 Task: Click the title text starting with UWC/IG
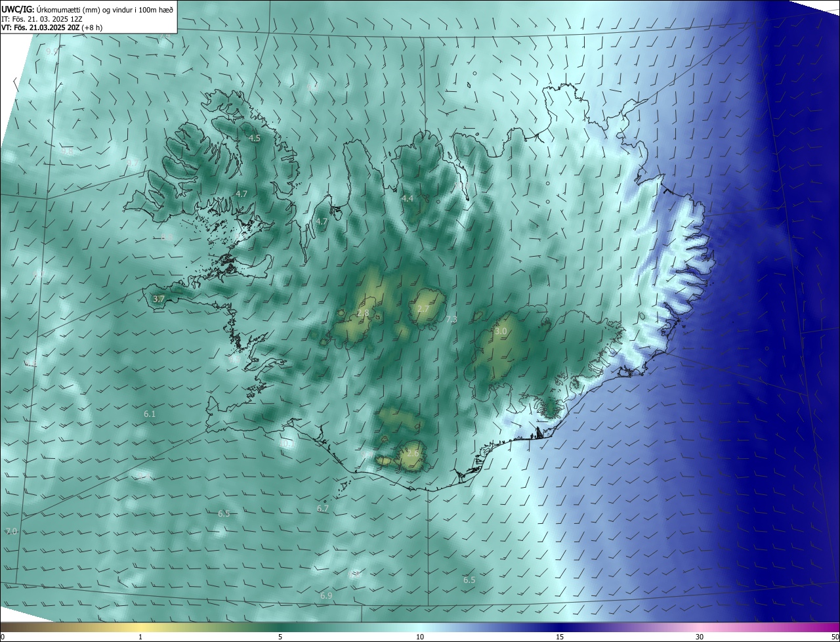coord(87,9)
